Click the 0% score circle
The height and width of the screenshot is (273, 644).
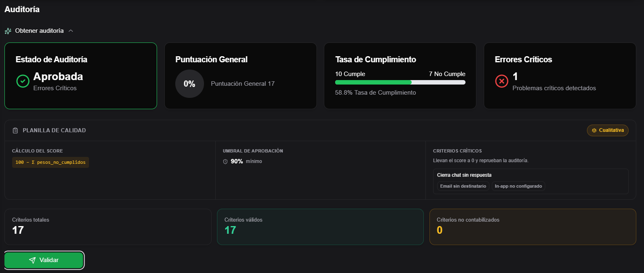(x=189, y=84)
